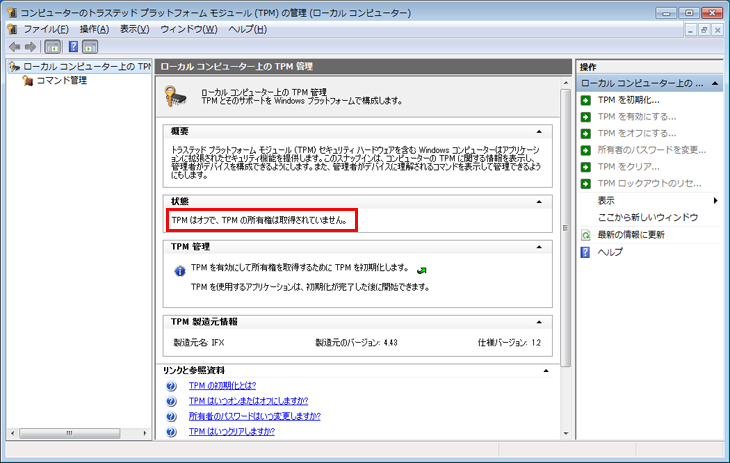Click the refresh icon beside 最新の情報に更新
The width and height of the screenshot is (730, 463).
(586, 234)
